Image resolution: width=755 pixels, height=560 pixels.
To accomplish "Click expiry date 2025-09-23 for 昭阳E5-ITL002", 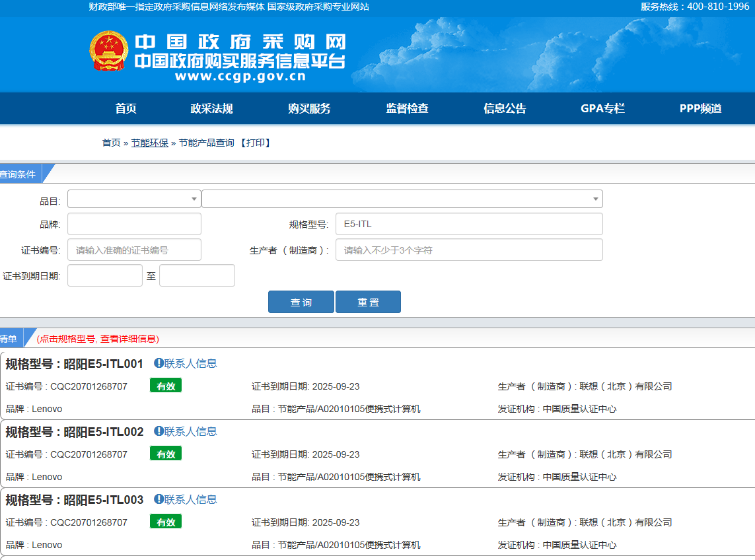I will pos(336,454).
